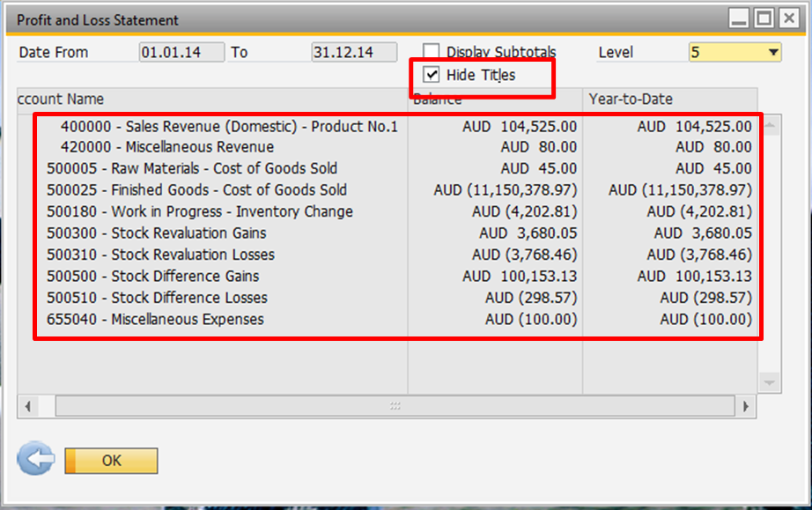Image resolution: width=812 pixels, height=510 pixels.
Task: Close the Profit and Loss Statement window
Action: (x=789, y=19)
